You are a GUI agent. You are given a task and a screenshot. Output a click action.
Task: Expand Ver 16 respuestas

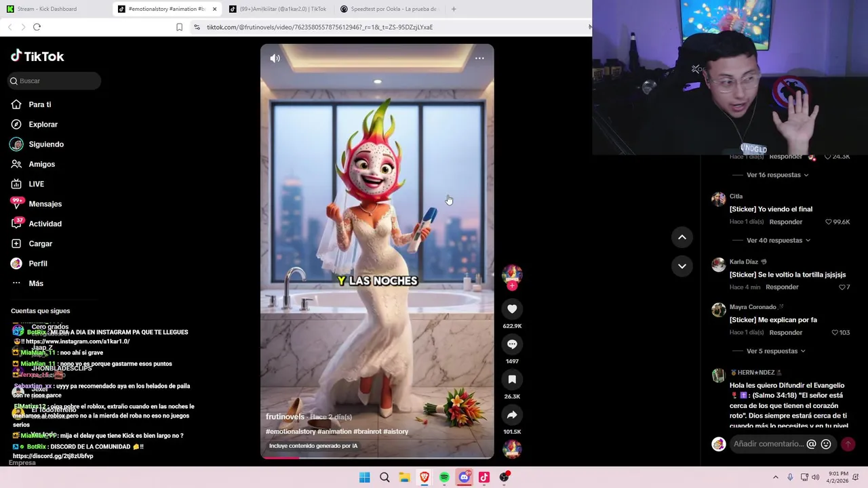click(777, 175)
